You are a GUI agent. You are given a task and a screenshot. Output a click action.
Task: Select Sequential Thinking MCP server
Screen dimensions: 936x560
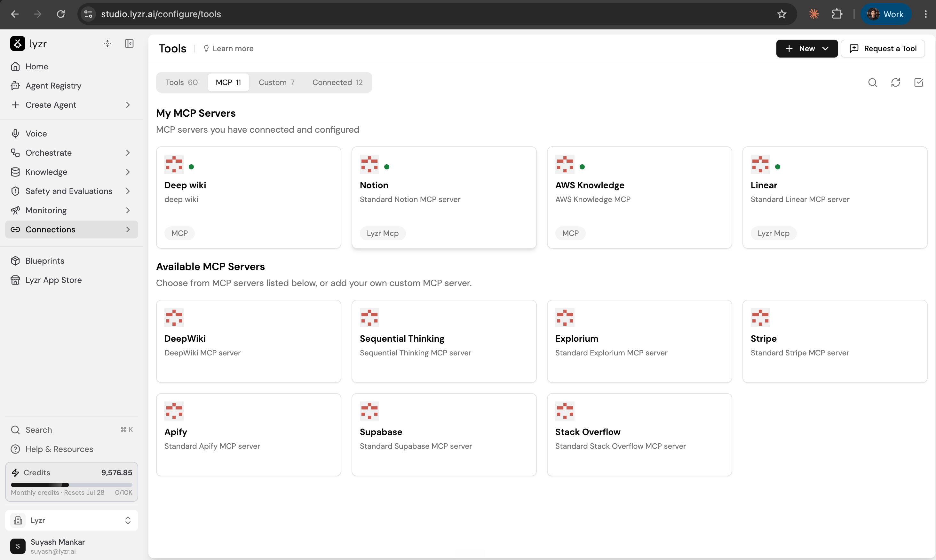pyautogui.click(x=444, y=341)
